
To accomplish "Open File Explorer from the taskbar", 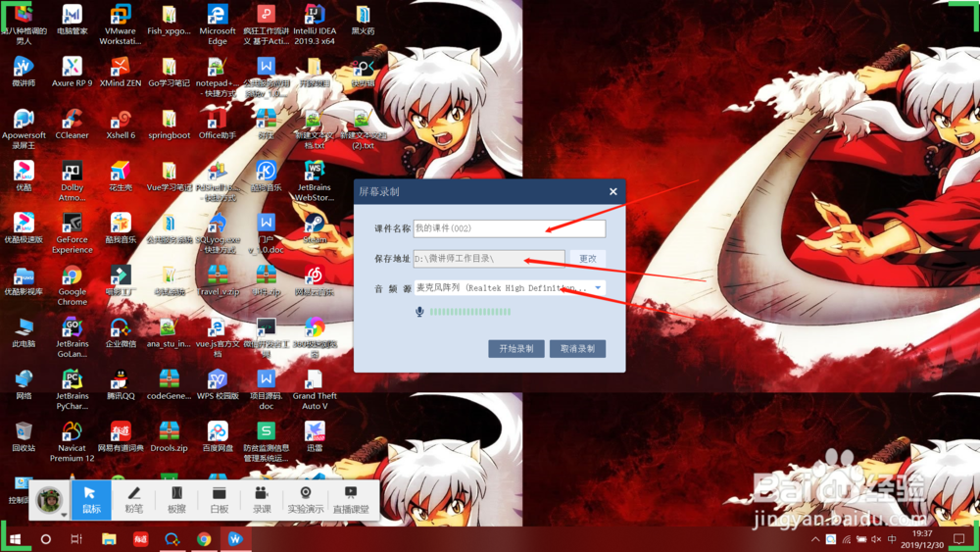I will [109, 539].
